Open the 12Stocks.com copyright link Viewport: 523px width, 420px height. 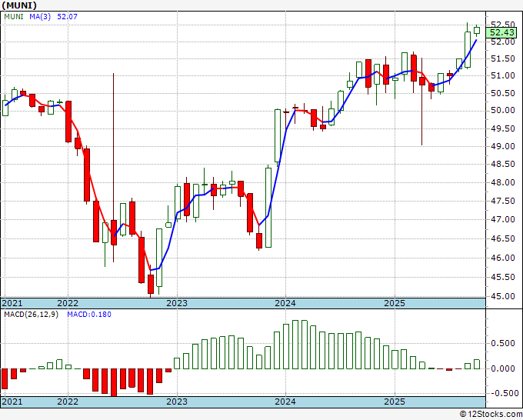tap(491, 414)
